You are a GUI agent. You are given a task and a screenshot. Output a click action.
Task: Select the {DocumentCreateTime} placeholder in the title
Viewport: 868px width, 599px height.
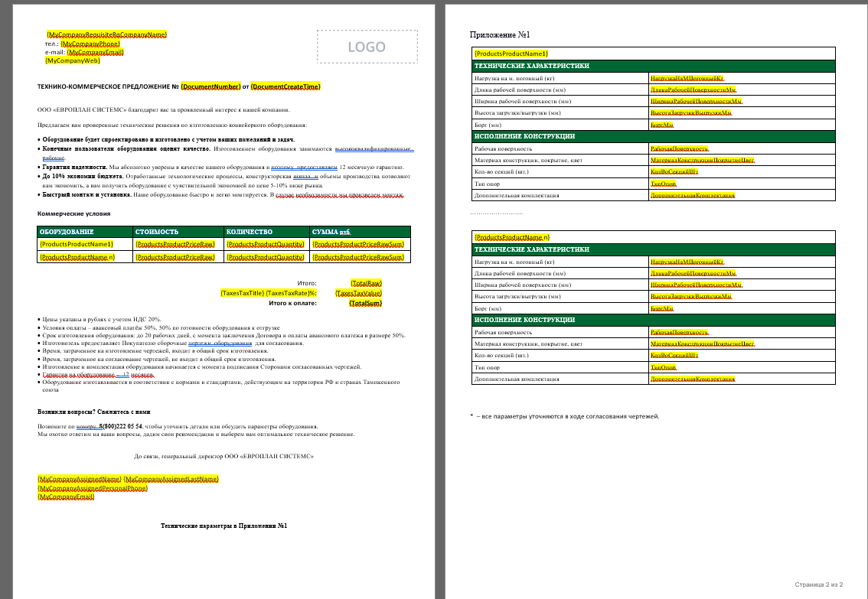(286, 87)
